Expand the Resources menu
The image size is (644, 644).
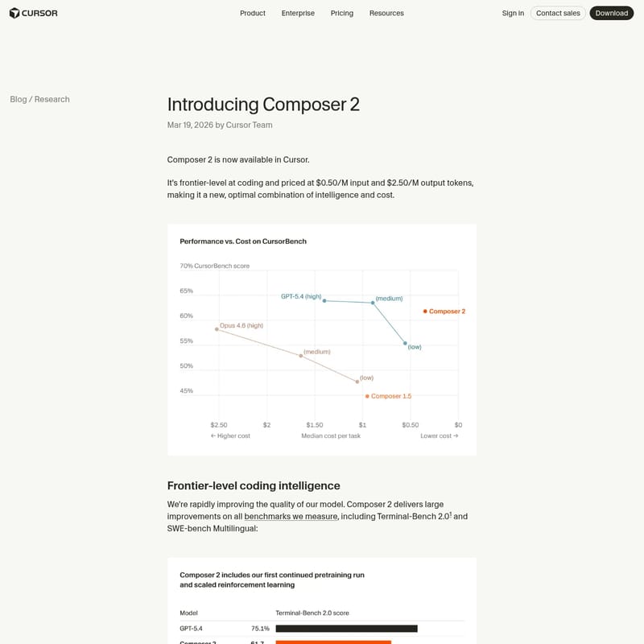coord(386,13)
